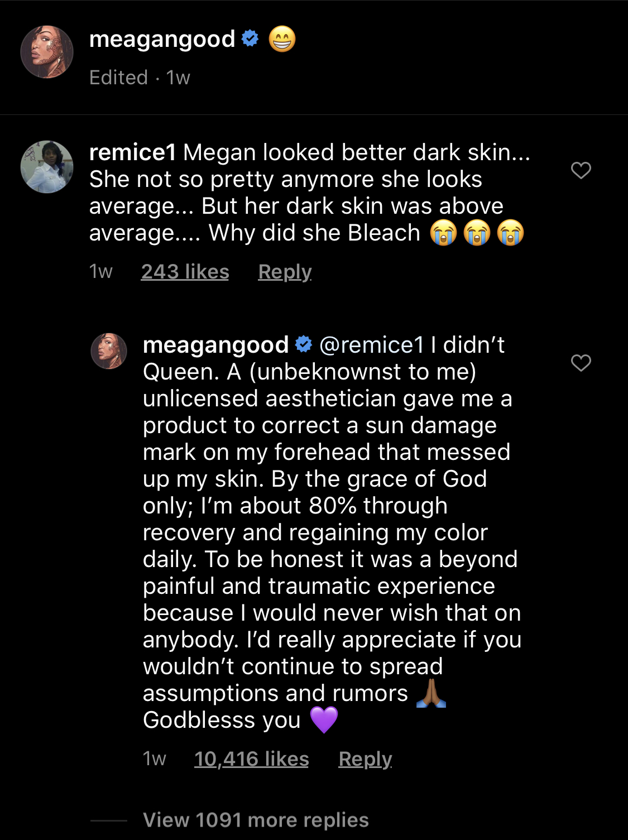
Task: Tap the verified badge on meagangood's reply
Action: [301, 345]
